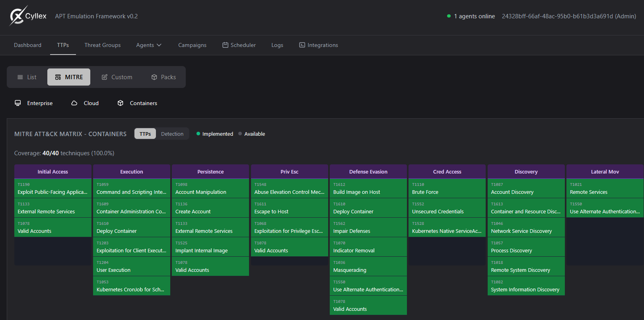Click the admin user ID text
The height and width of the screenshot is (320, 644).
(x=569, y=16)
